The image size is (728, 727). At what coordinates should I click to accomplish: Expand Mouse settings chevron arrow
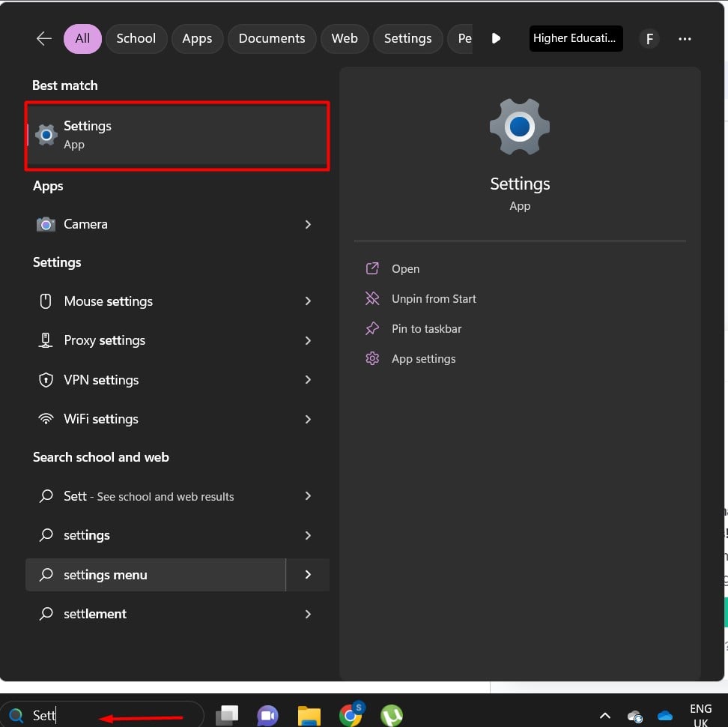pyautogui.click(x=308, y=301)
